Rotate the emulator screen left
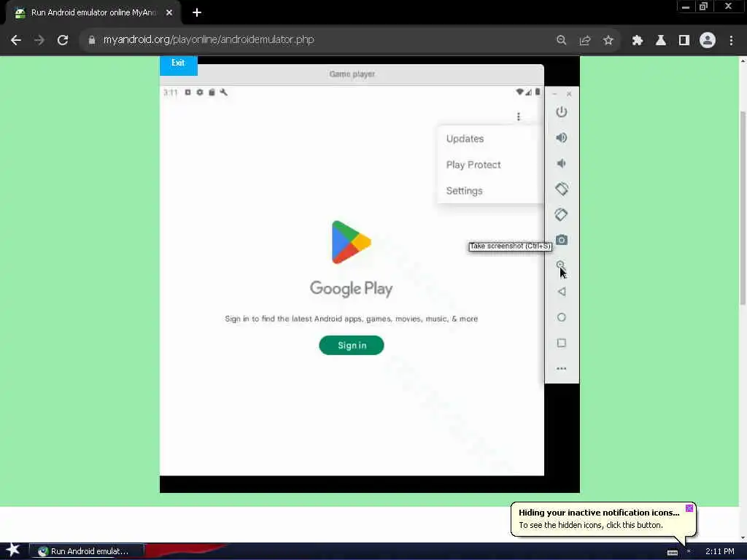This screenshot has height=560, width=747. (x=561, y=189)
